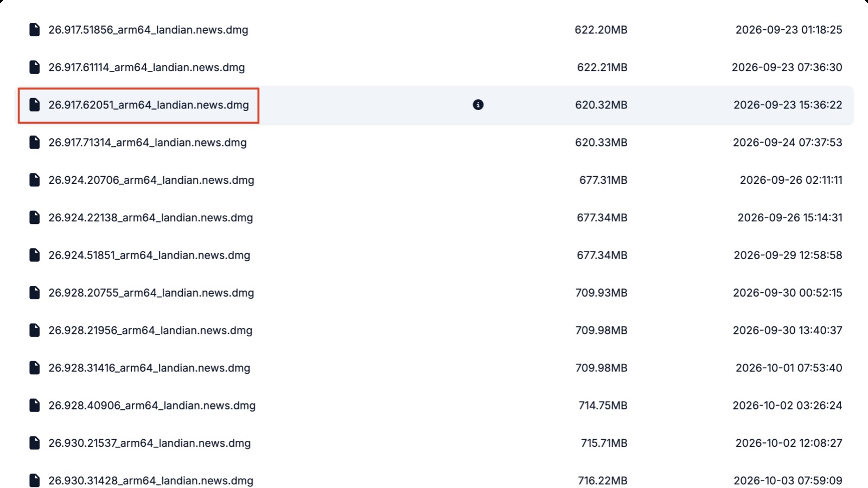Click the 716.22MB file size

point(603,480)
